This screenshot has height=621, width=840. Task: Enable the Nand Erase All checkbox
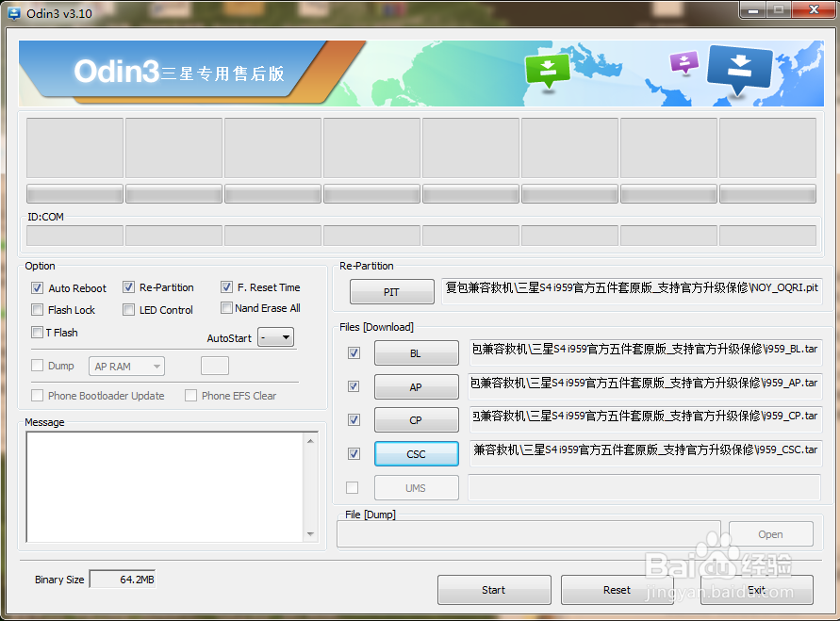pos(226,308)
